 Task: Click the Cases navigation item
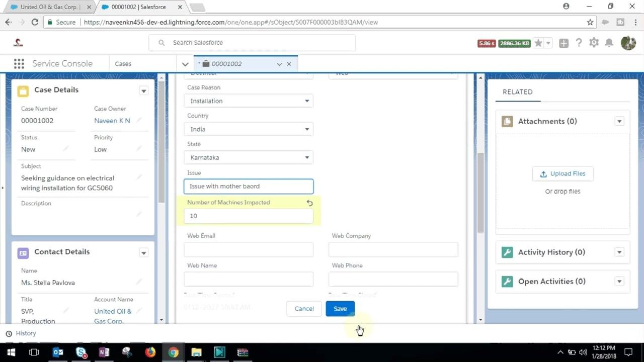123,64
